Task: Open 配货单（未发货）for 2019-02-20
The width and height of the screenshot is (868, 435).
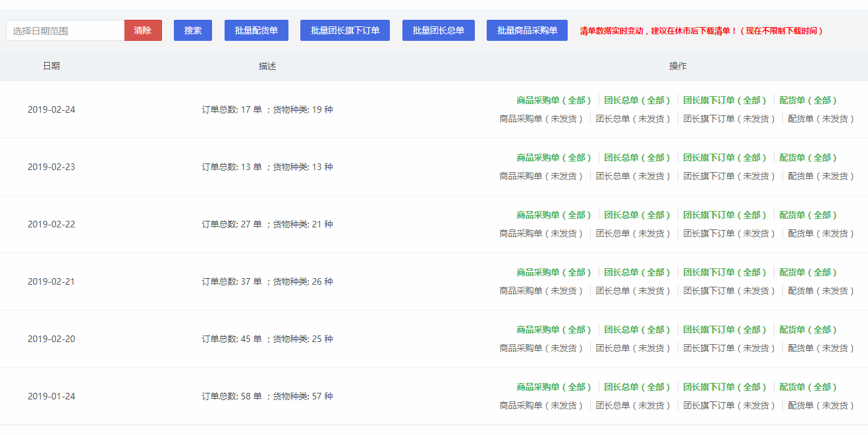Action: coord(821,349)
